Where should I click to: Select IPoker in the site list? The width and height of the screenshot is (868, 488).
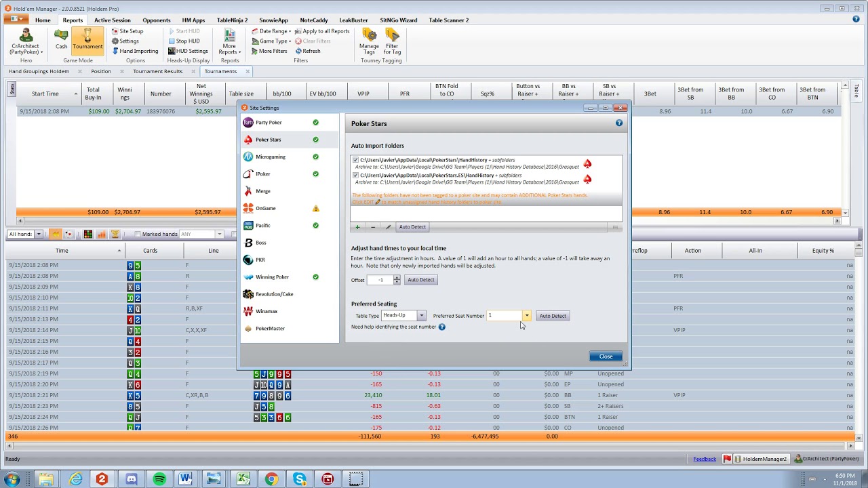click(290, 174)
